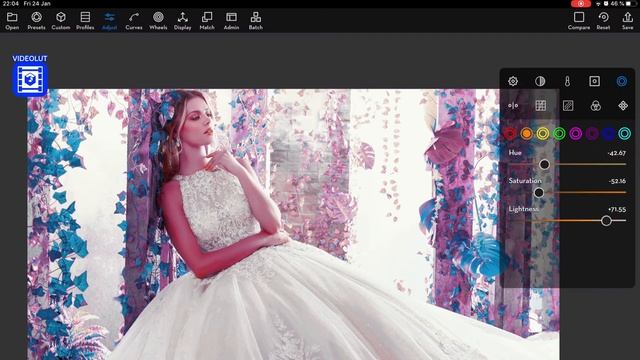Tap the date Fri 24 Jan

pyautogui.click(x=37, y=4)
